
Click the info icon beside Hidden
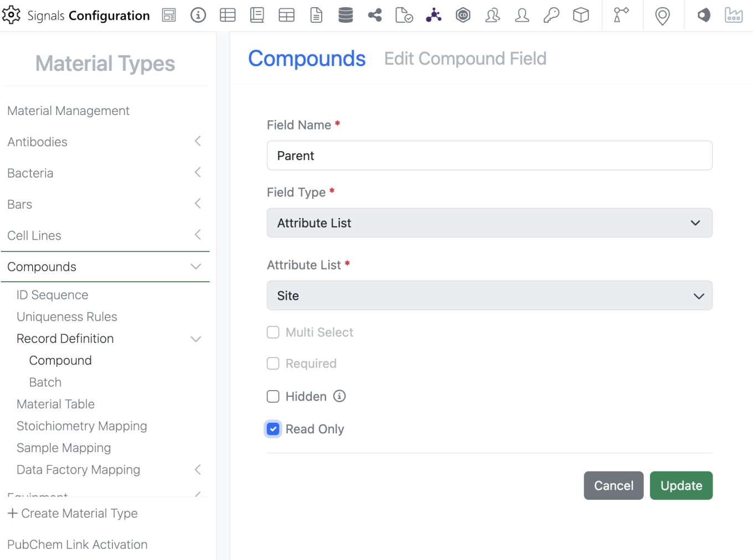click(x=339, y=396)
